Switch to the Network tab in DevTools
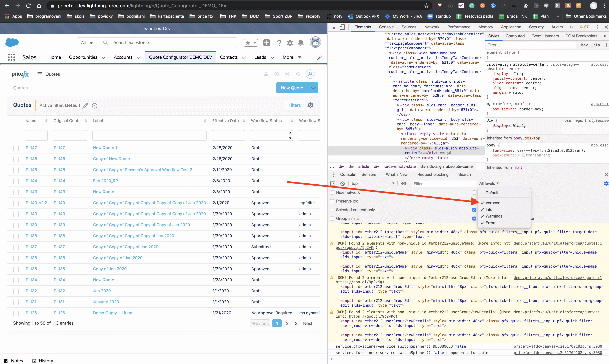 tap(432, 27)
